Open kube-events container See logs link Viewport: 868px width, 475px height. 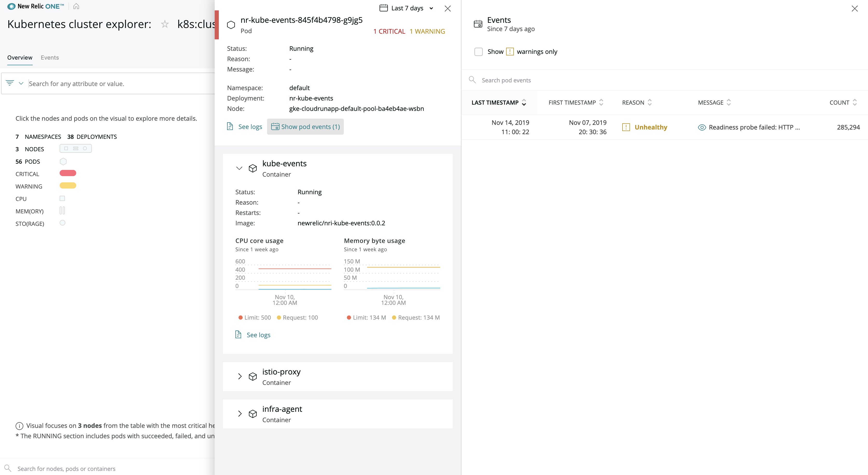(258, 335)
